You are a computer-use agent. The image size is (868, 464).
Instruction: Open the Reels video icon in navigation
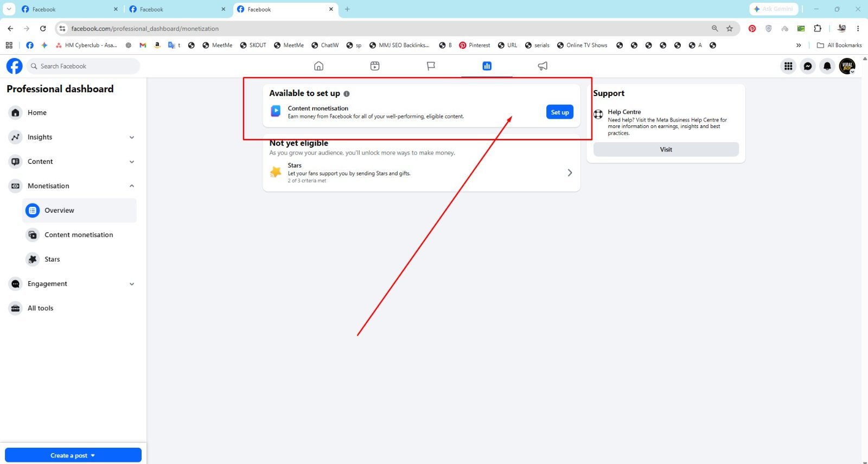(x=375, y=66)
